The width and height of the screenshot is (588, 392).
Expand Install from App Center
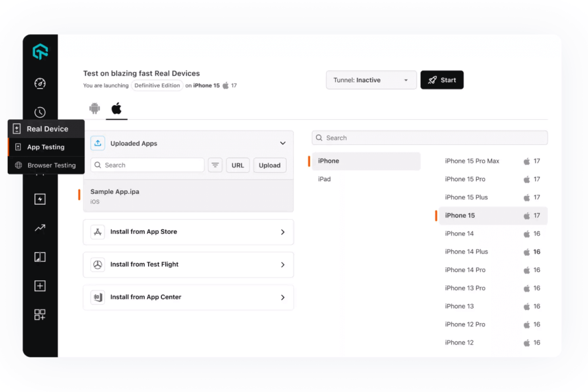(188, 297)
